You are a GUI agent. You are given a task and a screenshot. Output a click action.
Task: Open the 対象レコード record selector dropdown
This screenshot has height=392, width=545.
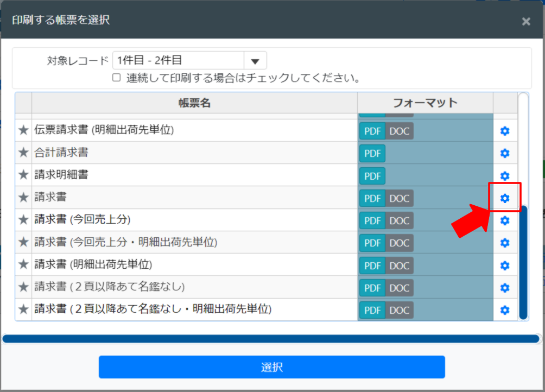coord(255,60)
